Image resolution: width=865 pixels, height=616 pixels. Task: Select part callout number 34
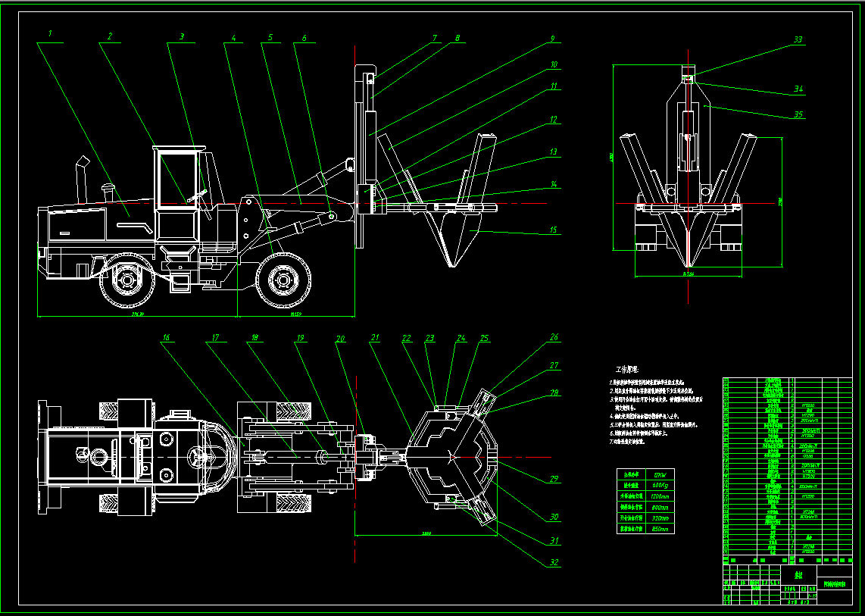click(798, 89)
